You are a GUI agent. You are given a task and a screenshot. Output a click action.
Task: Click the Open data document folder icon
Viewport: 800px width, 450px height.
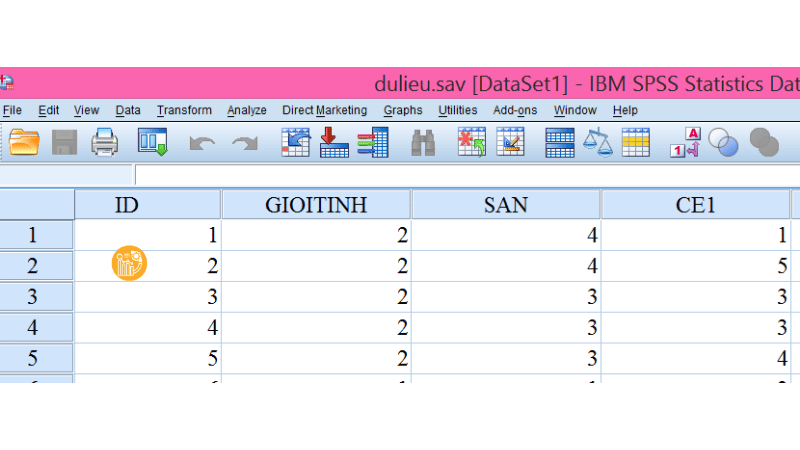(x=24, y=143)
